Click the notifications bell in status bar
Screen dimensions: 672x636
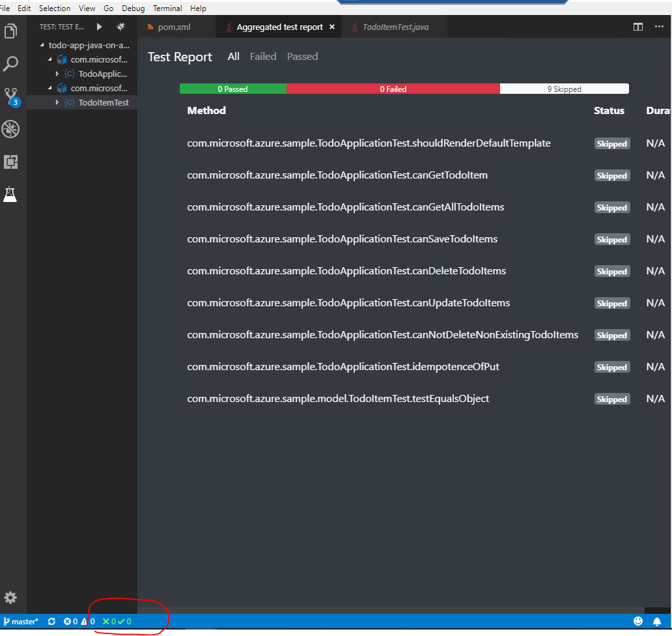(x=657, y=621)
